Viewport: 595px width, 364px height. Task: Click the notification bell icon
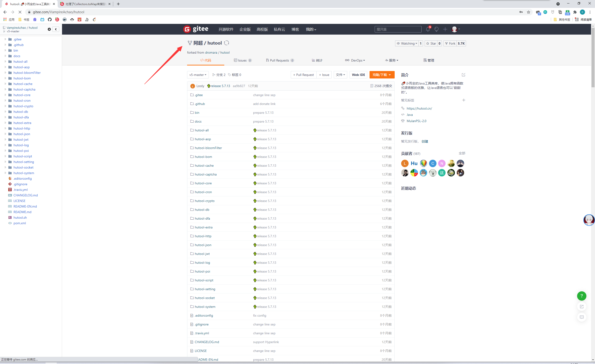point(428,29)
